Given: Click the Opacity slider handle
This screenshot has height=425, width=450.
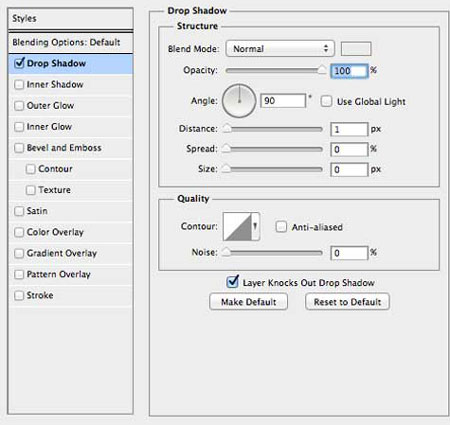Looking at the screenshot, I should pyautogui.click(x=322, y=70).
